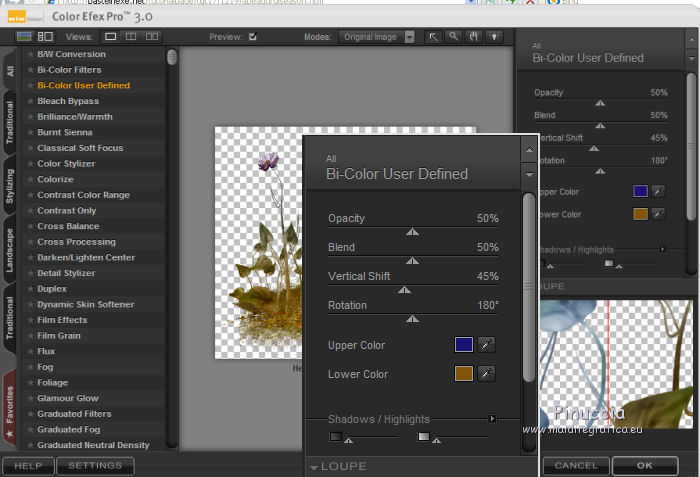Toggle favorite star for Bi-Color Filters
Image resolution: width=700 pixels, height=477 pixels.
[30, 70]
